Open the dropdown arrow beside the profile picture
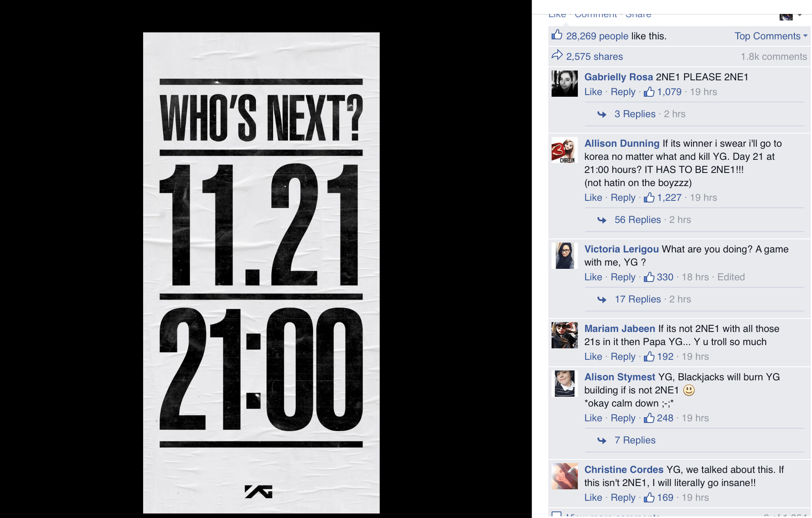 800,15
